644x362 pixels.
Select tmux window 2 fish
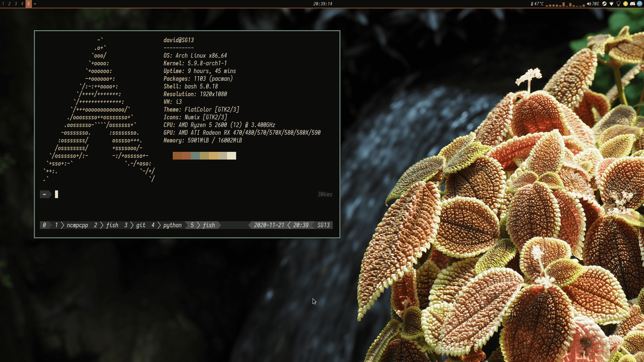point(106,225)
